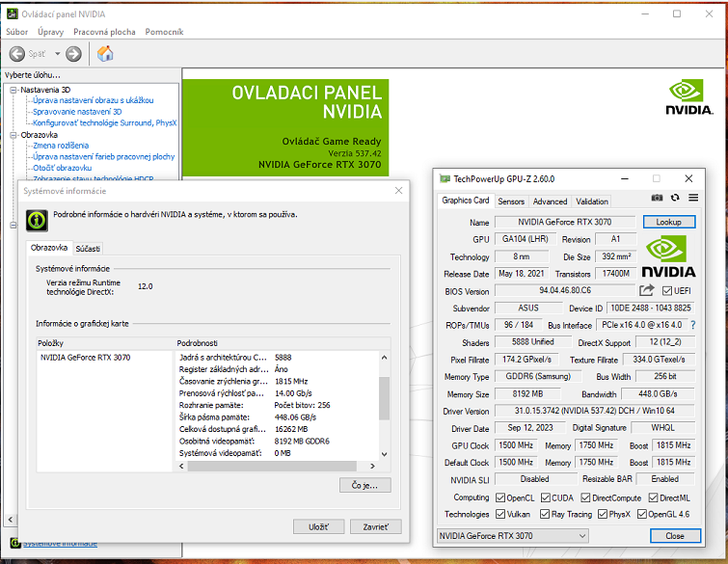Click BIOS Version field 94.04.46.80.C6
Screen dimensions: 728x564
point(565,290)
